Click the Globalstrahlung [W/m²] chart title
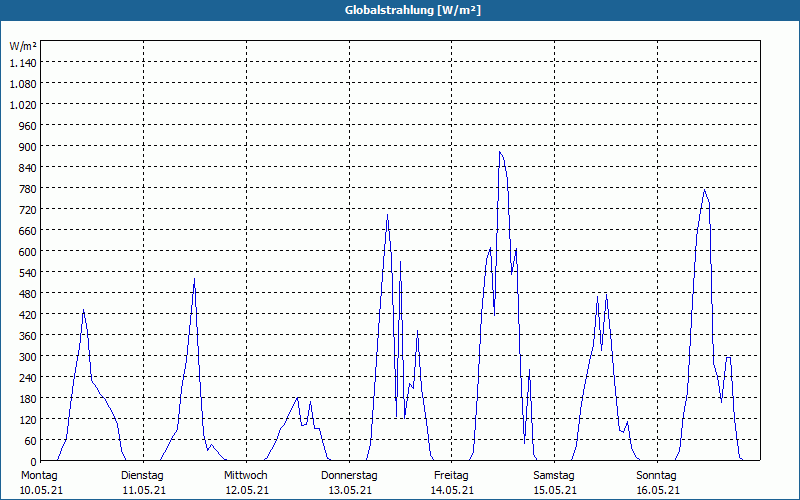 [x=413, y=10]
